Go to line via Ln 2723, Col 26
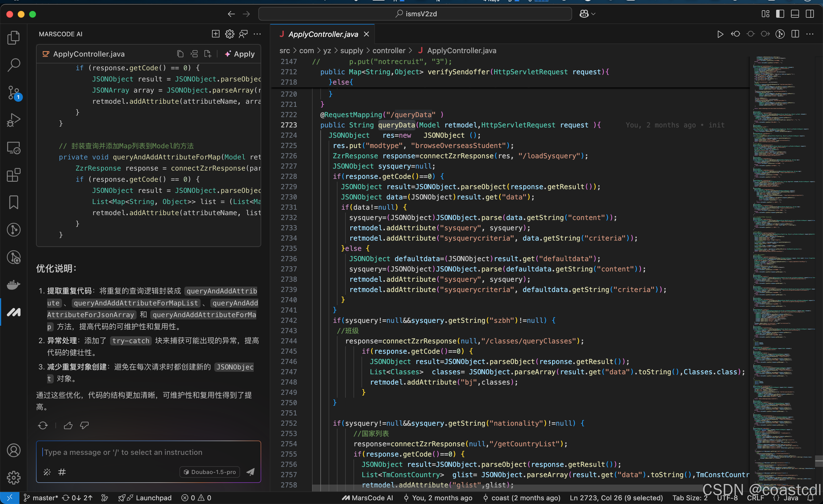This screenshot has width=823, height=504. point(616,498)
